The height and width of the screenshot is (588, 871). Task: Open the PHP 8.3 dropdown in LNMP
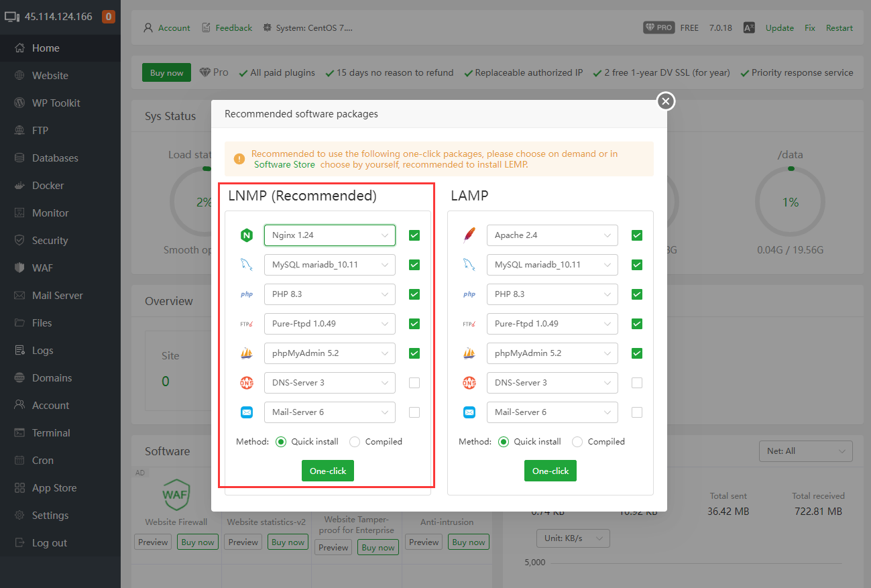click(x=330, y=294)
